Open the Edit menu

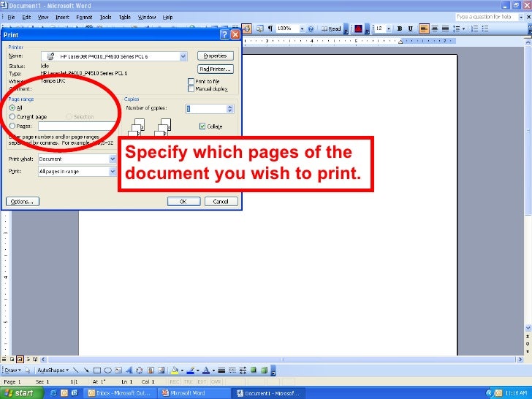26,17
